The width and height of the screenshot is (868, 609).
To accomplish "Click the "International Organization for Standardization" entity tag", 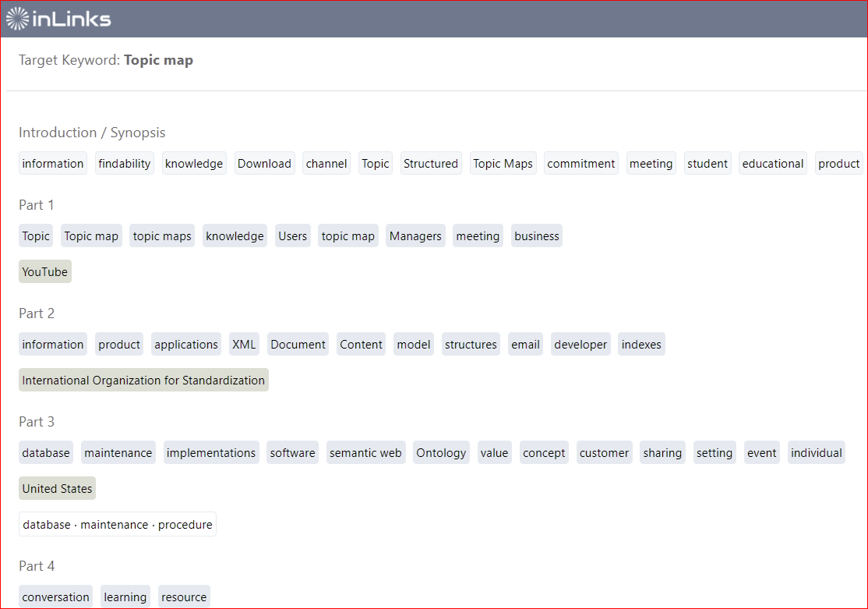I will tap(143, 381).
